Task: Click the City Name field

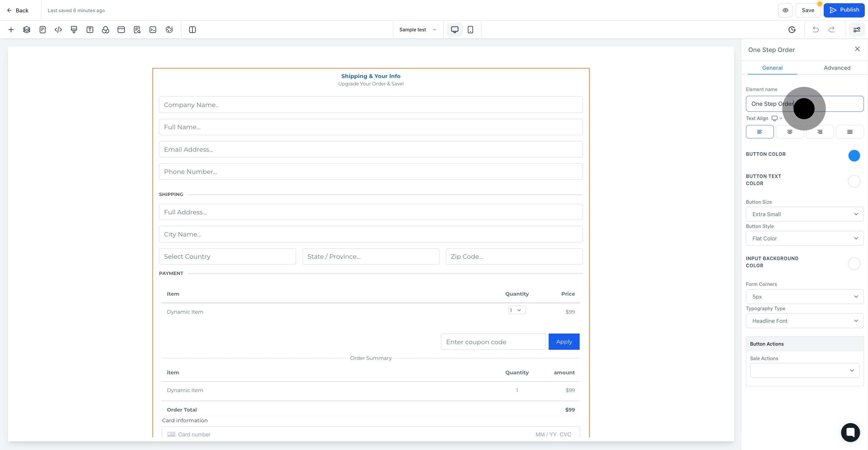Action: tap(371, 234)
